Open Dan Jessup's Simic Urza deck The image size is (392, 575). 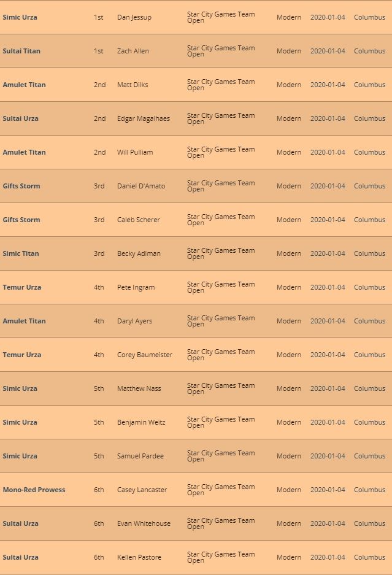[20, 17]
